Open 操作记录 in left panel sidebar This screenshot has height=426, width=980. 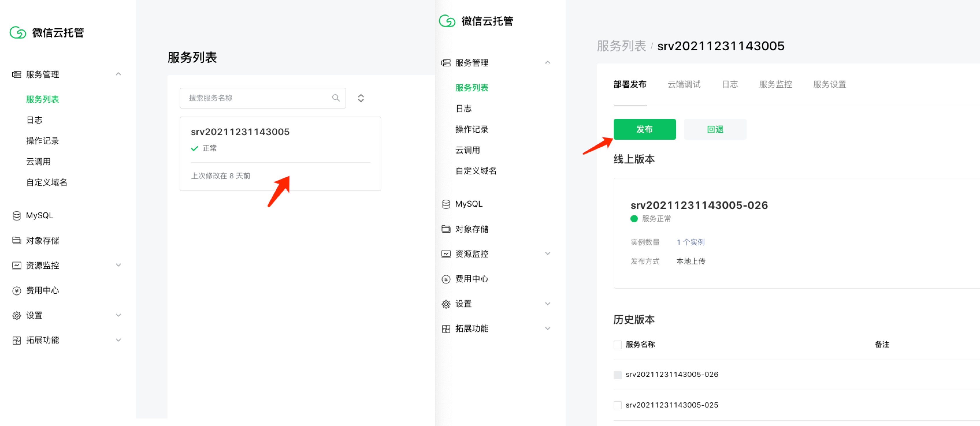pos(42,141)
